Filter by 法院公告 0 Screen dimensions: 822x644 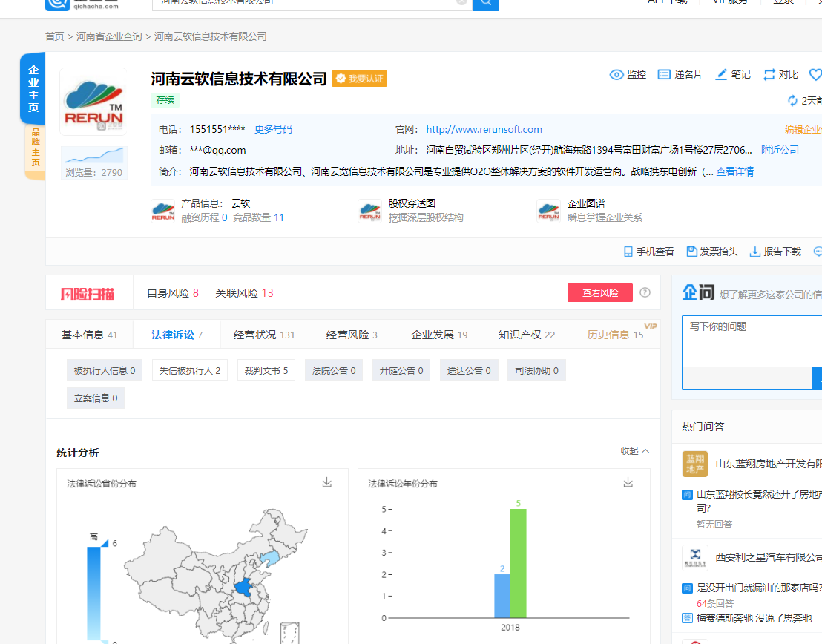coord(334,371)
